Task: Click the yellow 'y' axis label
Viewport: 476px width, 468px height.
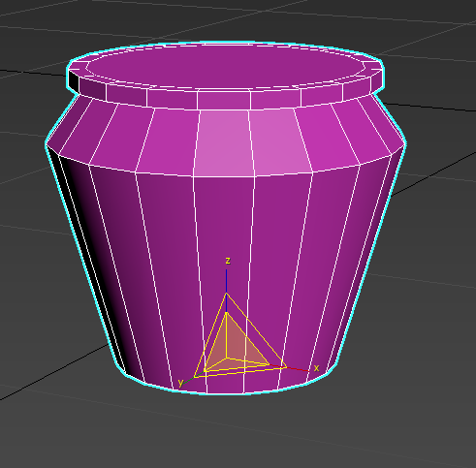Action: (181, 383)
